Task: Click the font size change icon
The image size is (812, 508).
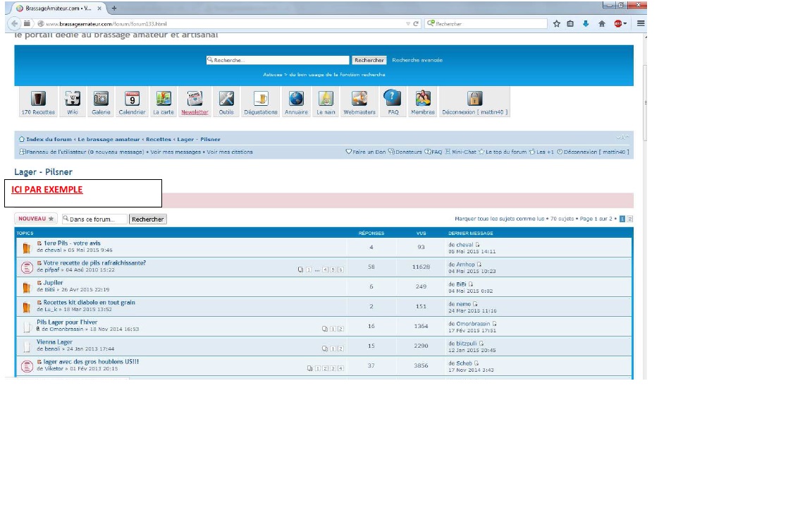Action: [622, 138]
